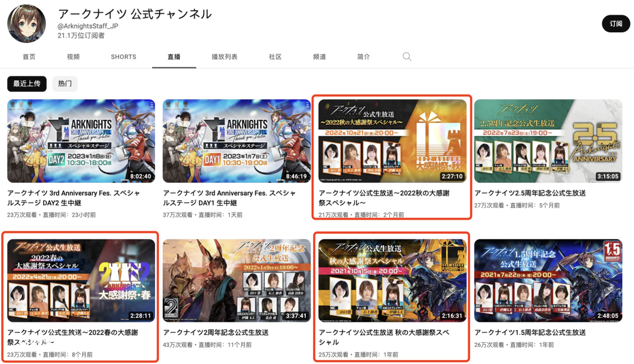
Task: Click '43万次观看・直播时间: 11个月前' text
Action: [207, 345]
